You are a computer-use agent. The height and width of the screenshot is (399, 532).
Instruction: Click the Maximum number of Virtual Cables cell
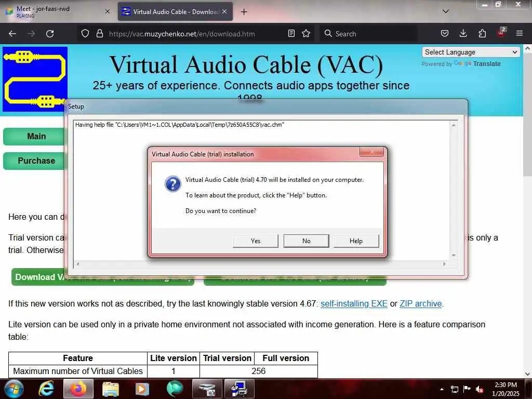pyautogui.click(x=78, y=371)
